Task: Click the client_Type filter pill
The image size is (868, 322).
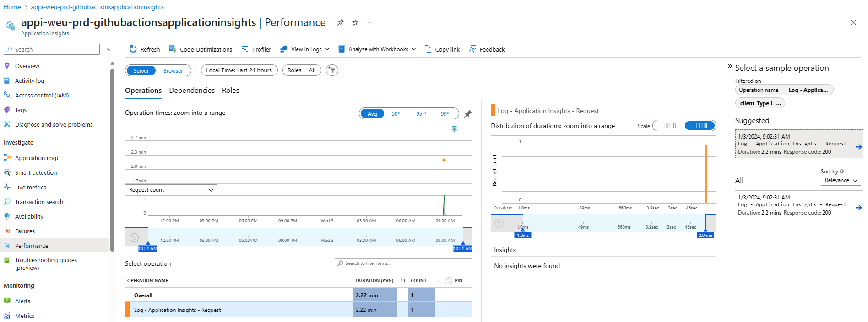Action: tap(760, 103)
